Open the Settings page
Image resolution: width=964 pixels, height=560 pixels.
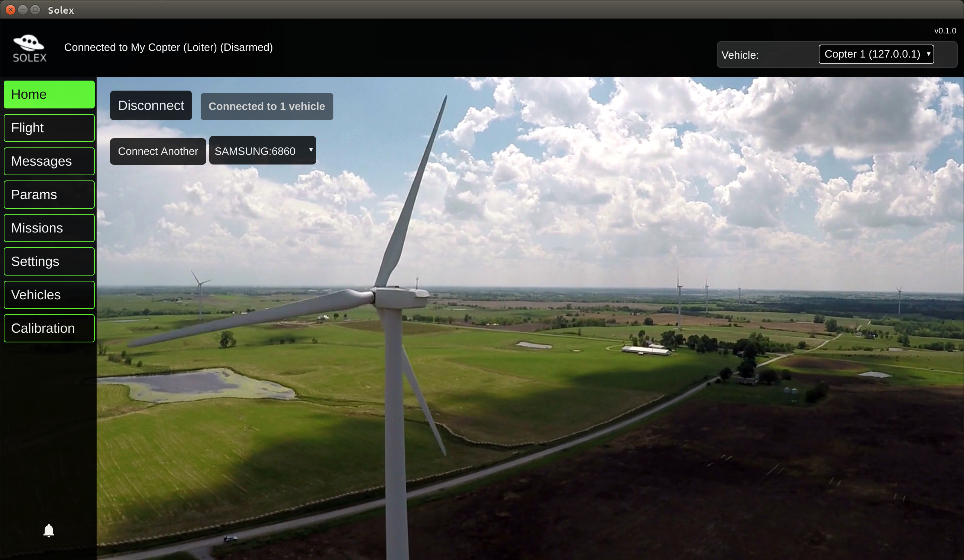(49, 261)
